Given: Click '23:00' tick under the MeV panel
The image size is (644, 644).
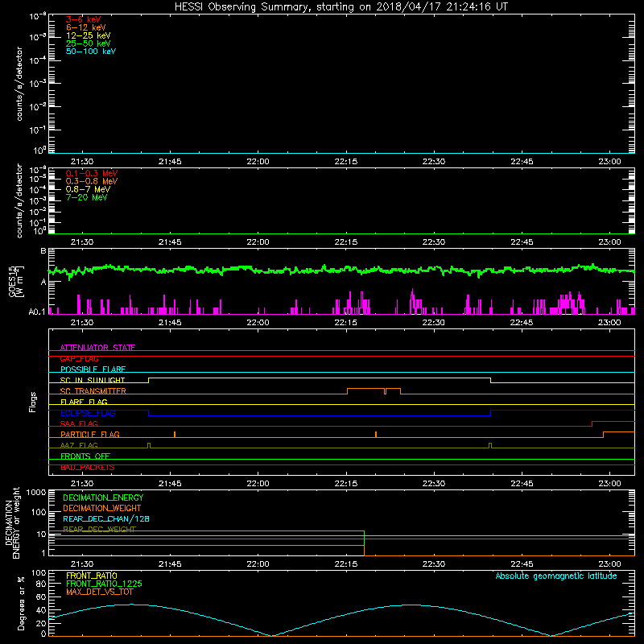Looking at the screenshot, I should point(610,242).
